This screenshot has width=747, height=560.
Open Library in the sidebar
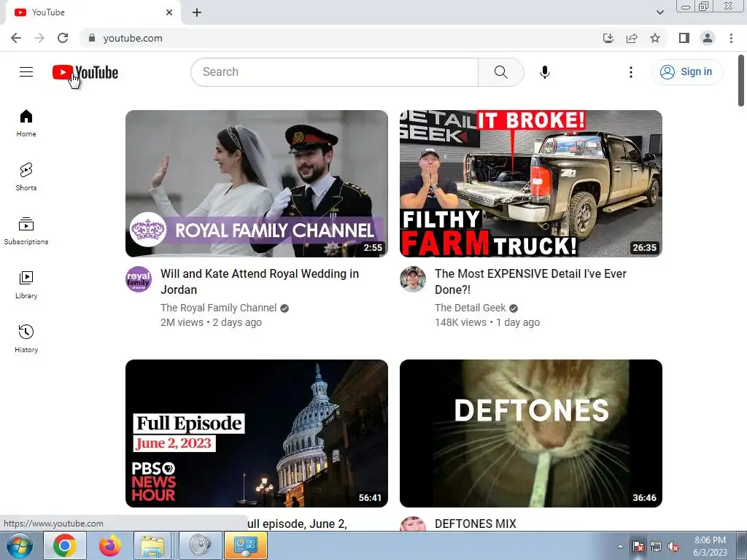click(x=26, y=285)
